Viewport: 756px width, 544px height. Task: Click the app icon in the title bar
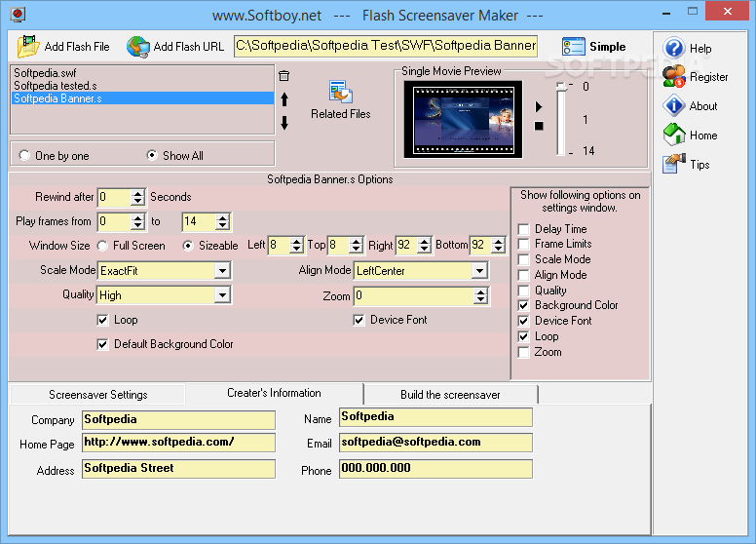[18, 15]
